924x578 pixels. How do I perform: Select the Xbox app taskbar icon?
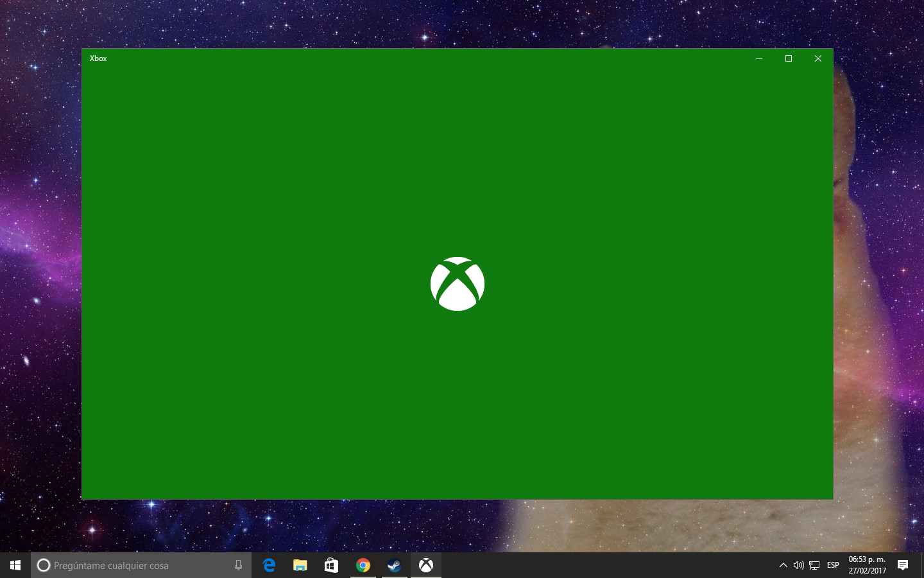[x=426, y=565]
